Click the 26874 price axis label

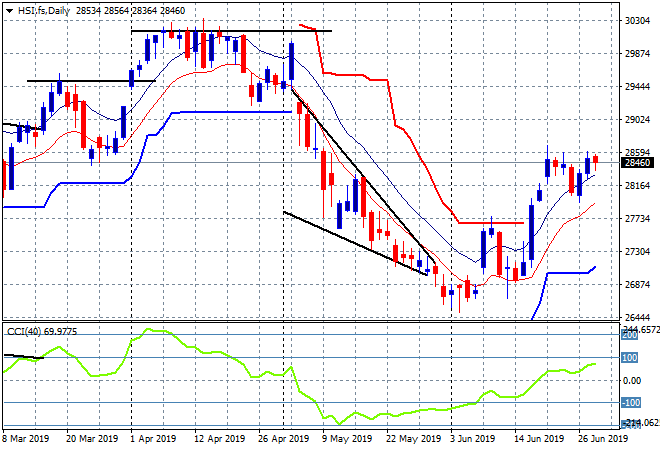637,285
